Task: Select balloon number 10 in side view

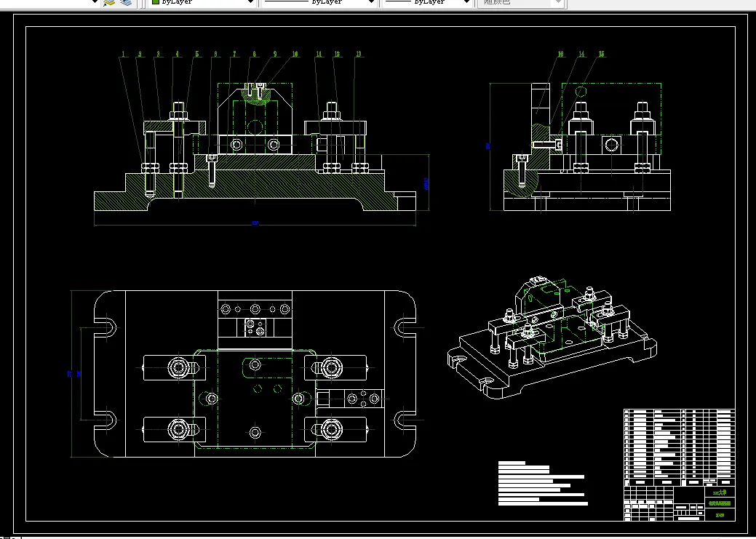Action: 561,54
